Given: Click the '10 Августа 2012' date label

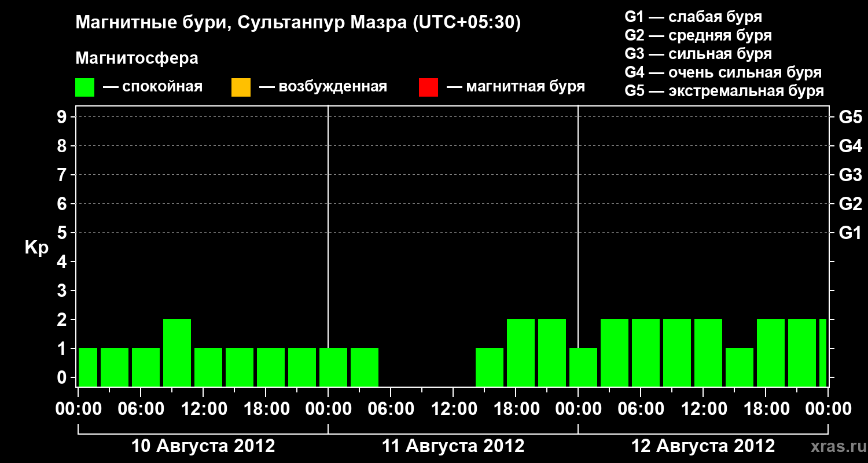Looking at the screenshot, I should pyautogui.click(x=203, y=446).
